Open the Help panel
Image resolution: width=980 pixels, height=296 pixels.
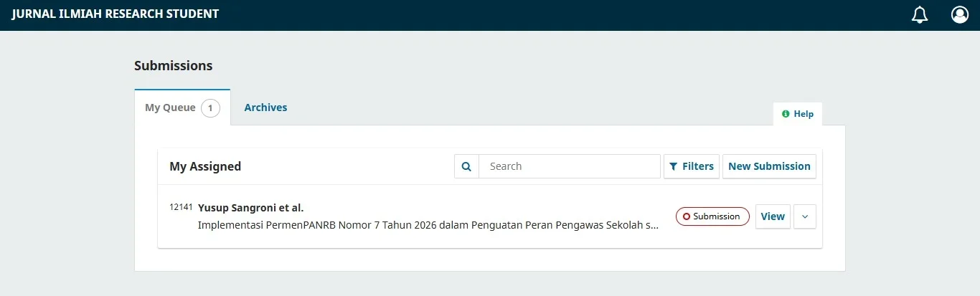[798, 114]
